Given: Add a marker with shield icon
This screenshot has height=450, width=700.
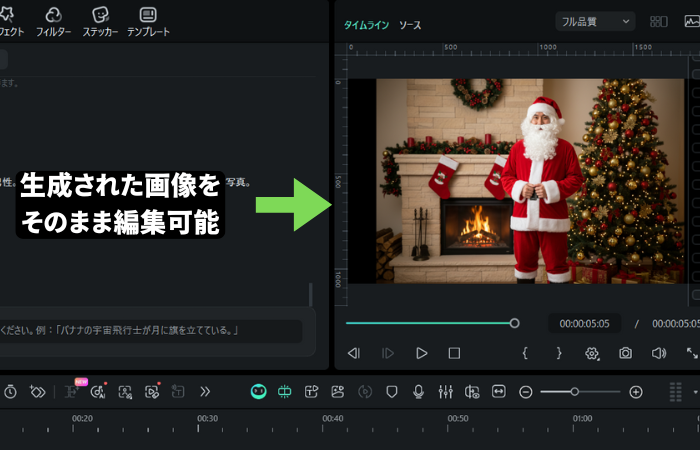Looking at the screenshot, I should [x=392, y=392].
